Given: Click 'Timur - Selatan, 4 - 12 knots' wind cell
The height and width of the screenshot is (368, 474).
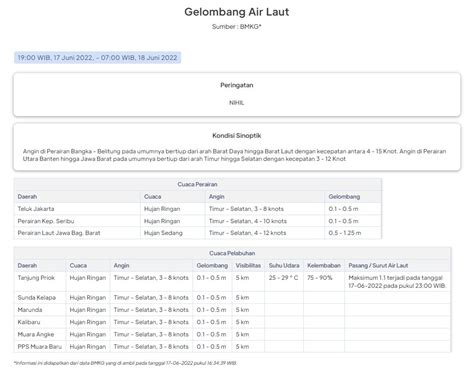Looking at the screenshot, I should [x=247, y=233].
